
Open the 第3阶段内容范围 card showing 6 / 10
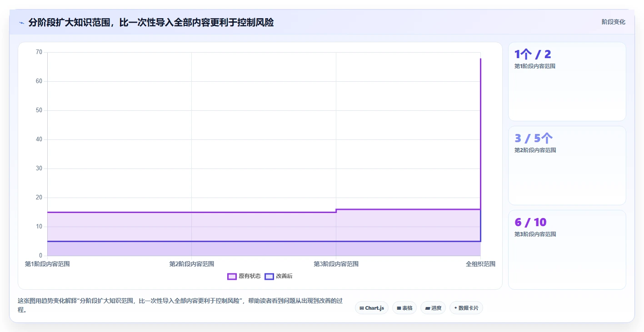[567, 250]
